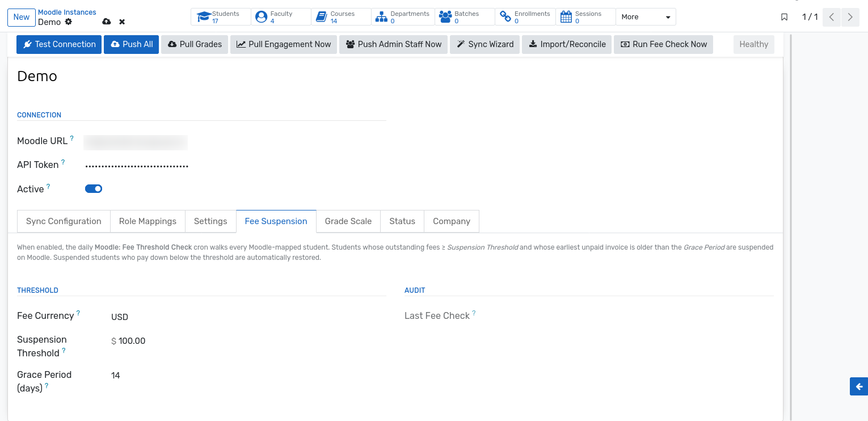The height and width of the screenshot is (421, 868).
Task: Show the Last Fee Check help icon
Action: [474, 313]
